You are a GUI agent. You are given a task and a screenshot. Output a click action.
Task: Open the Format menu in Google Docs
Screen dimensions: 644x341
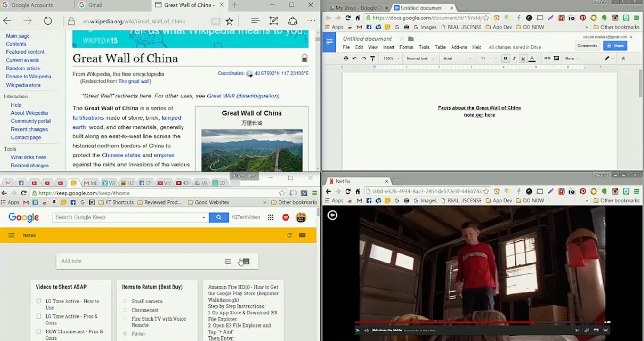[406, 47]
